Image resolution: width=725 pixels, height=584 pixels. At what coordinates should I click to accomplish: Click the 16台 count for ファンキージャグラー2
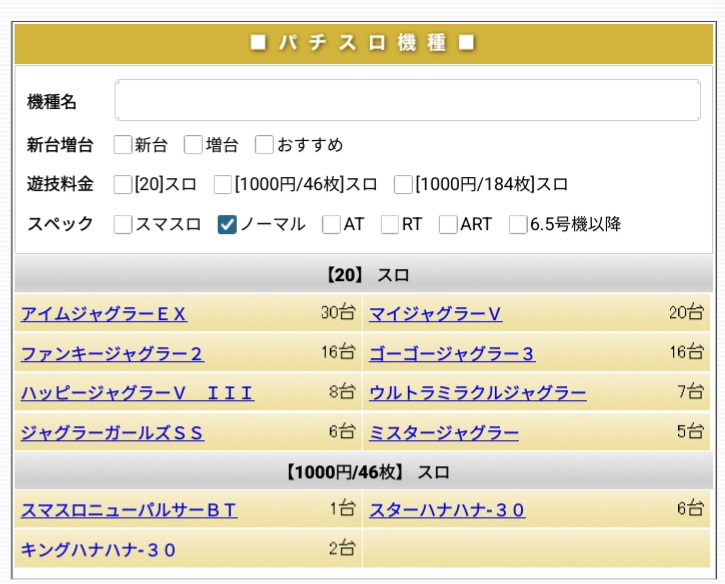[x=338, y=352]
